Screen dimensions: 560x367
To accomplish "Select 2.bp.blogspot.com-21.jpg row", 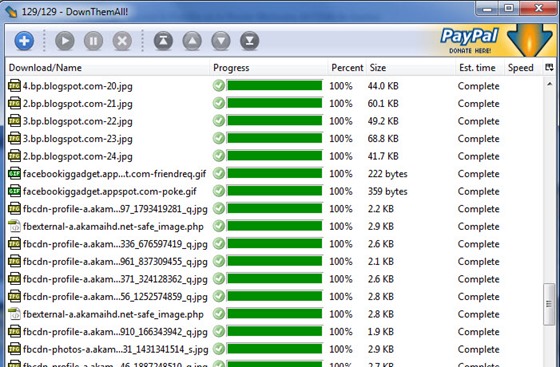I will [274, 103].
